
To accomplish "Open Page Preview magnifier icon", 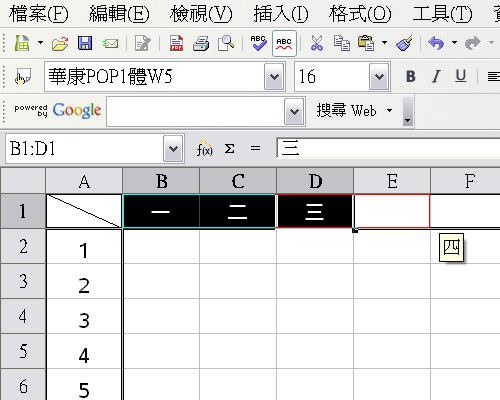I will (x=226, y=43).
